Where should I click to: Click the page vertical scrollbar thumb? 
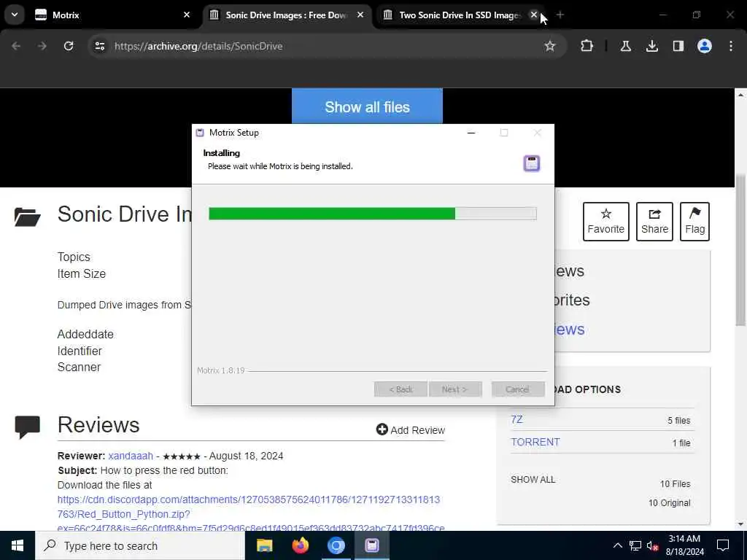[740, 251]
